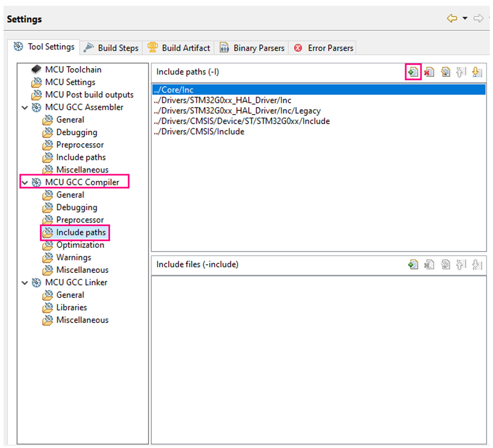The width and height of the screenshot is (493, 448).
Task: Open the Build Artifact tab
Action: pos(178,48)
